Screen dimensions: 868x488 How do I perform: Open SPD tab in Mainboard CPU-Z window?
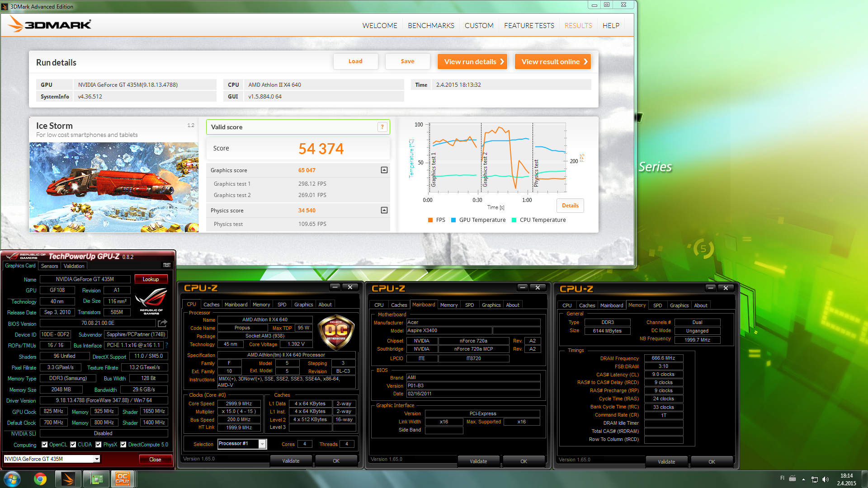[x=470, y=305]
